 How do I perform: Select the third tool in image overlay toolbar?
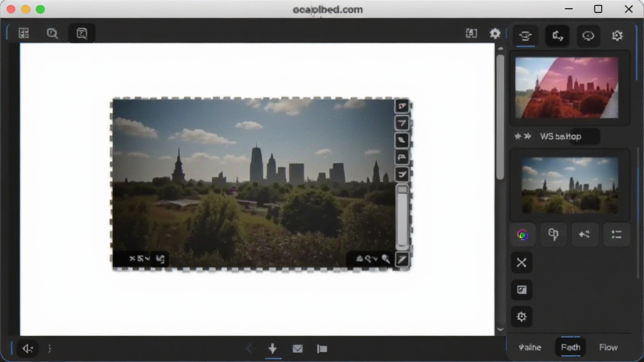[402, 140]
